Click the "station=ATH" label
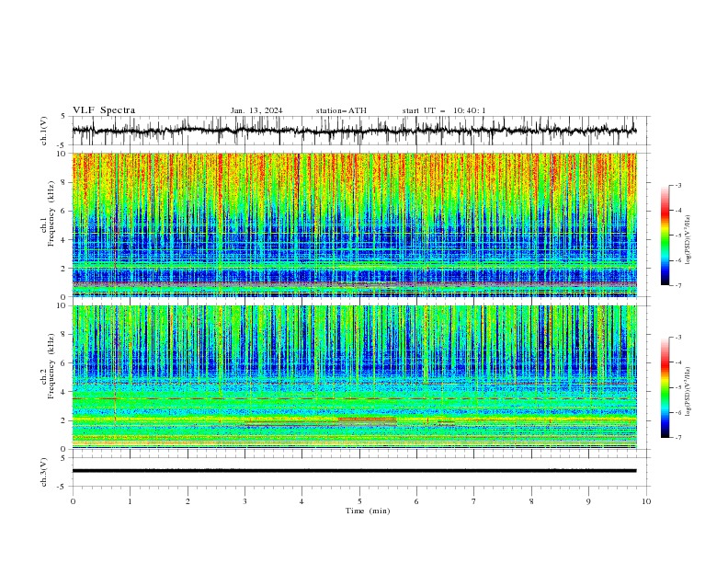Screen dimensions: 728x563 click(x=341, y=110)
